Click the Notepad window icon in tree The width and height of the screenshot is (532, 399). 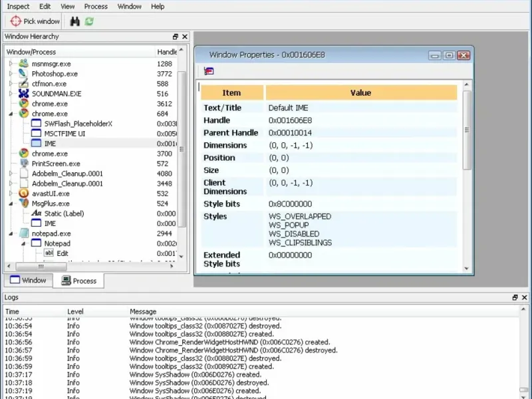click(x=36, y=243)
